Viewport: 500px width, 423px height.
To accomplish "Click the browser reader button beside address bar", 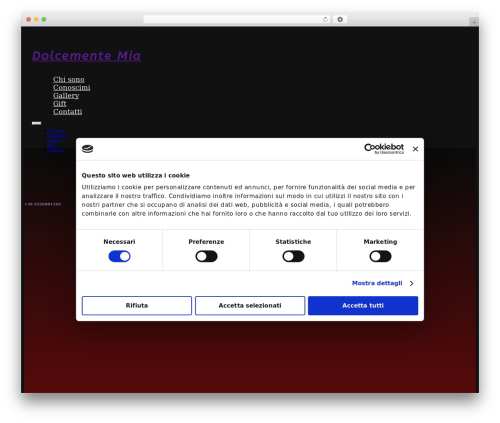I will 340,19.
